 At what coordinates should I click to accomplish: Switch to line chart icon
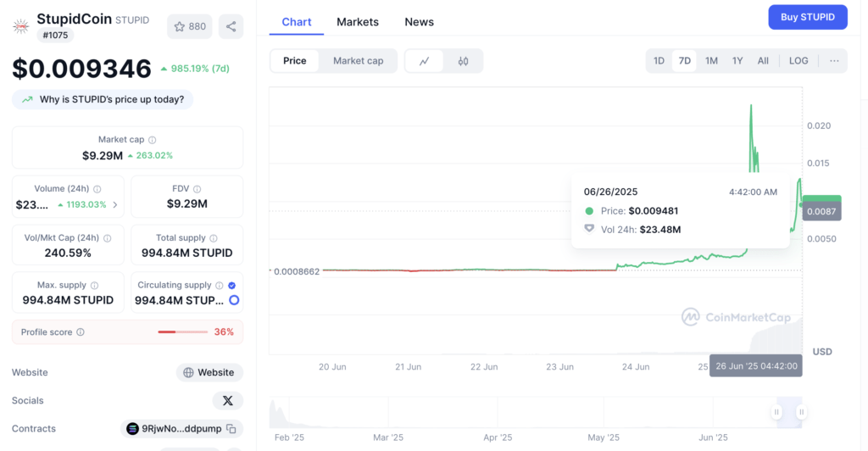[424, 61]
